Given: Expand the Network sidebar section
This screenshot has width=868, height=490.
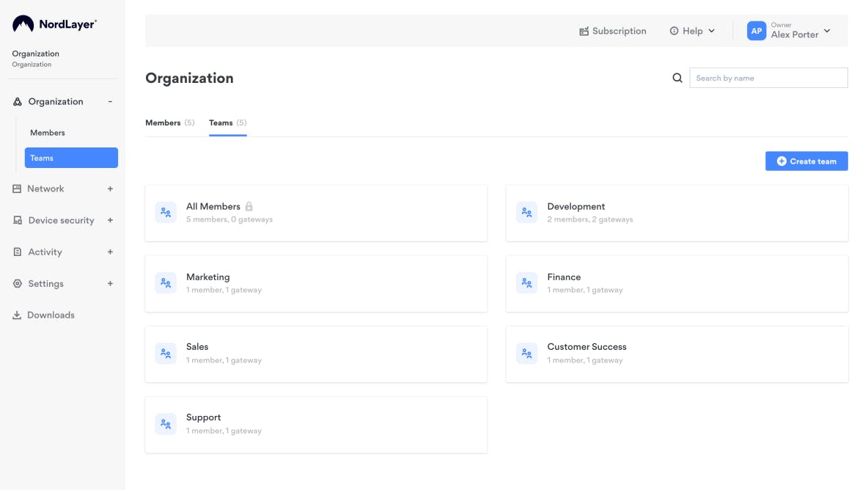Looking at the screenshot, I should (110, 189).
